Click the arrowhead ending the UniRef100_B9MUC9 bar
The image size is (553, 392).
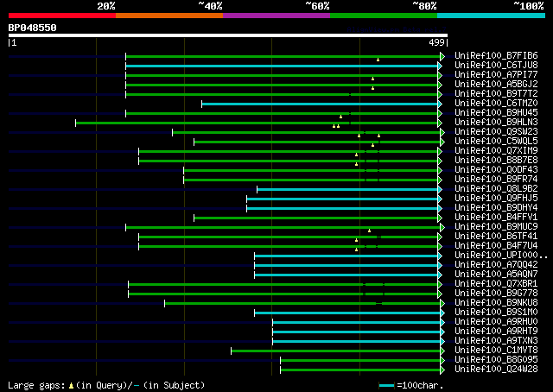click(442, 228)
